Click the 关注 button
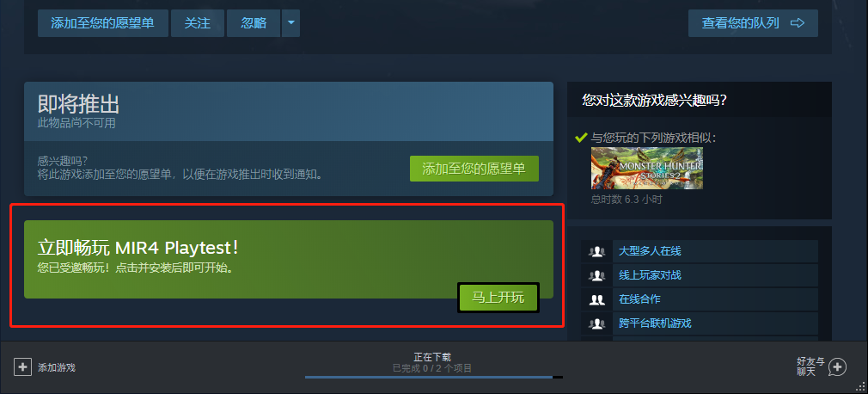 (198, 23)
